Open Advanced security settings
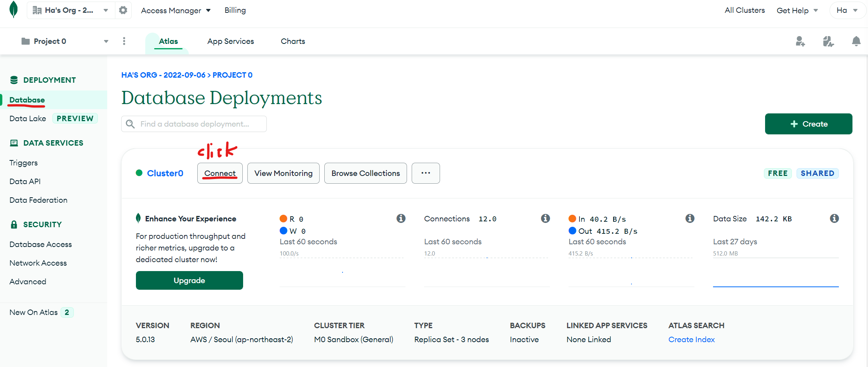This screenshot has width=868, height=367. 28,282
